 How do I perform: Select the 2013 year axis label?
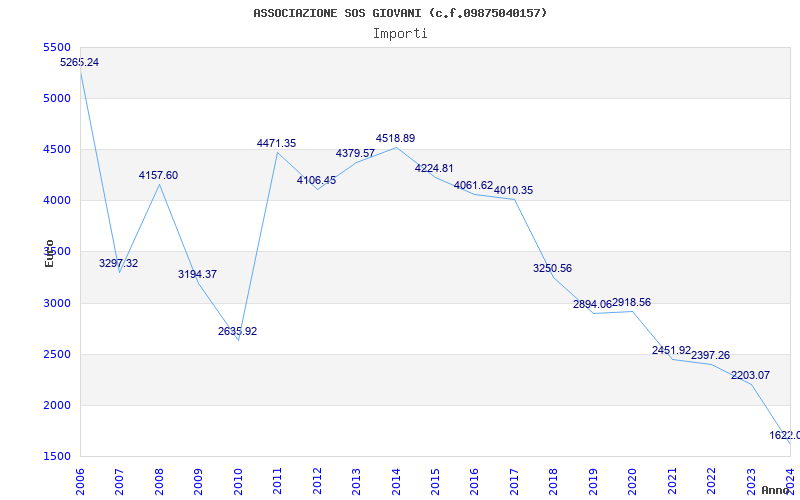pos(356,482)
